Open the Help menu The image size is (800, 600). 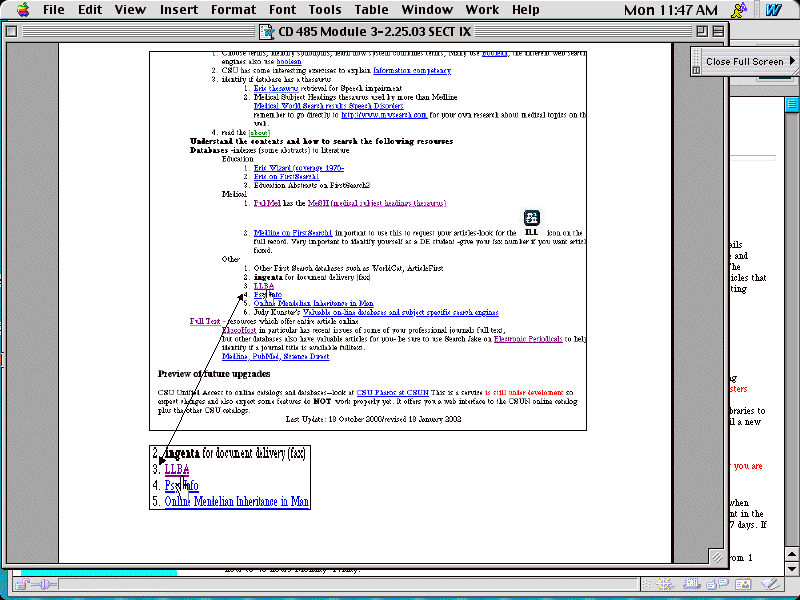526,10
